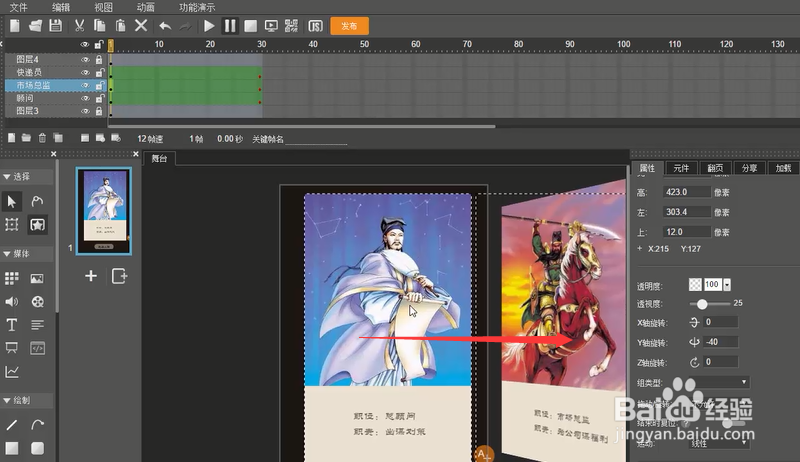Create a new file from the toolbar
The width and height of the screenshot is (800, 462).
pos(15,25)
